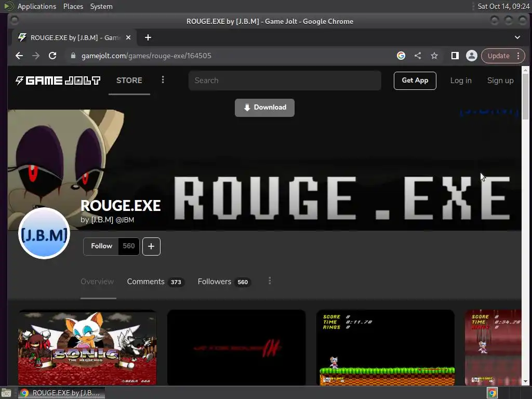Viewport: 532px width, 399px height.
Task: Open the STORE section
Action: coord(129,81)
